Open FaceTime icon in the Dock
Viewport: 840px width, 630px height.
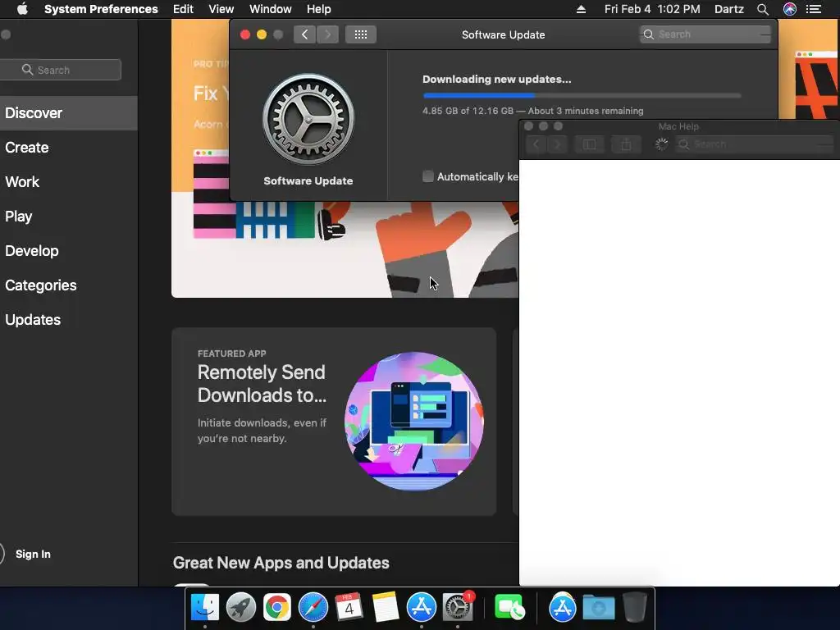coord(509,608)
